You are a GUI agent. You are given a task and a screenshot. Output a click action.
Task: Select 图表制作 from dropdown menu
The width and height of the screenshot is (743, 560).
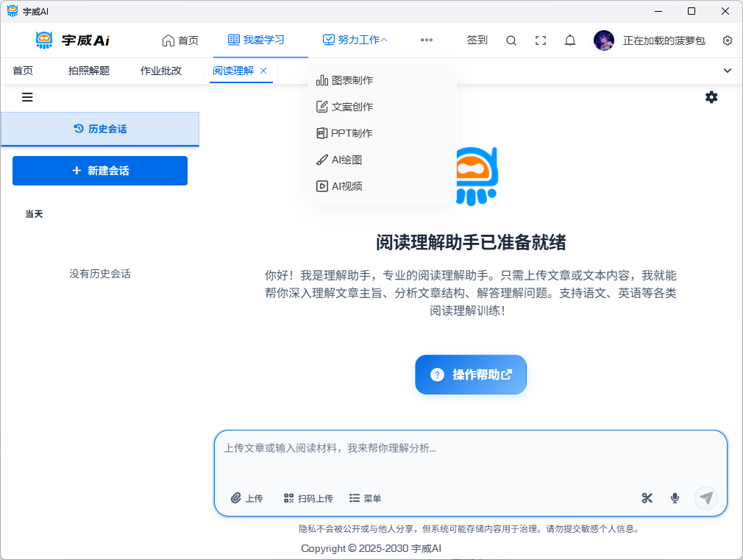tap(352, 80)
